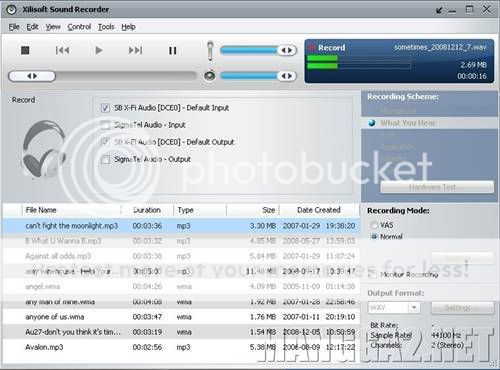Click the microphone icon
500x370 pixels.
pyautogui.click(x=210, y=51)
